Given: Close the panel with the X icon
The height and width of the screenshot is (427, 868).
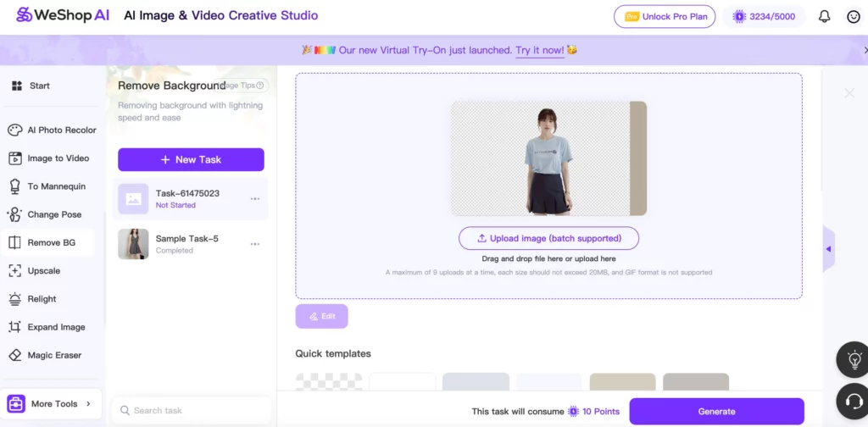Looking at the screenshot, I should click(x=849, y=93).
